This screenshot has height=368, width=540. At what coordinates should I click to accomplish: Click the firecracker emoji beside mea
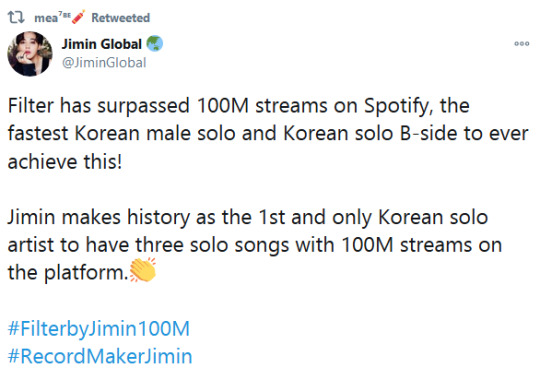click(79, 17)
